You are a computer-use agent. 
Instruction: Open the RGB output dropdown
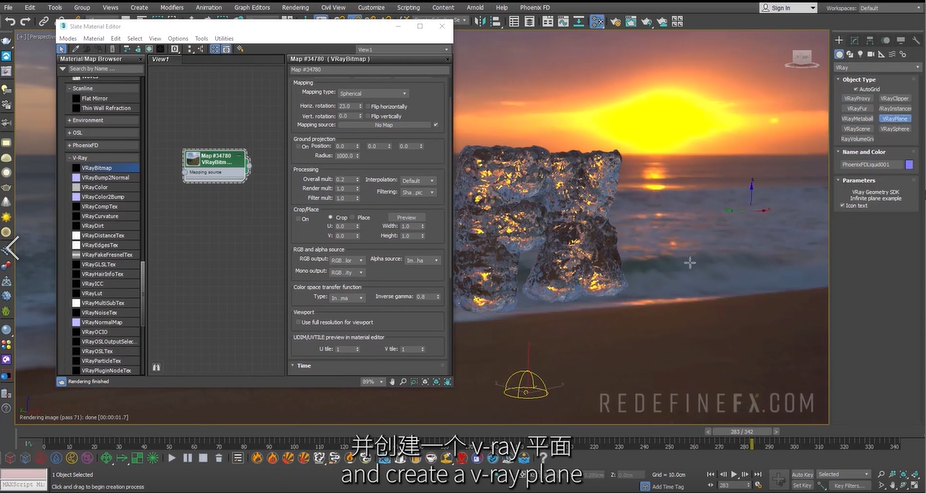tap(347, 260)
